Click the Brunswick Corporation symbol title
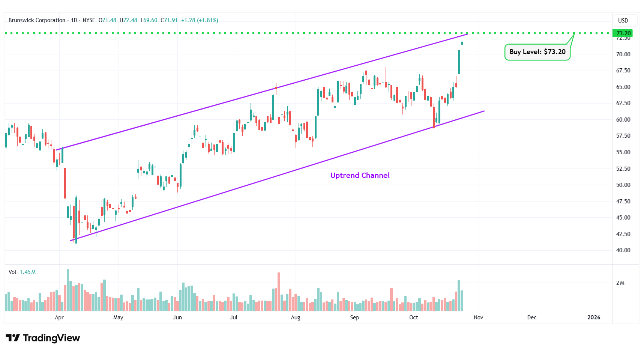 pos(37,20)
